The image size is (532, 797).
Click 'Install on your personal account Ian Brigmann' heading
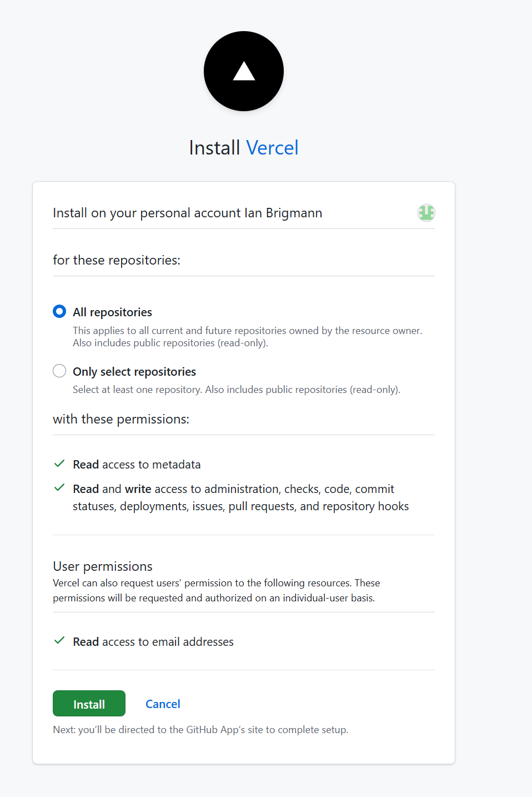pyautogui.click(x=188, y=213)
